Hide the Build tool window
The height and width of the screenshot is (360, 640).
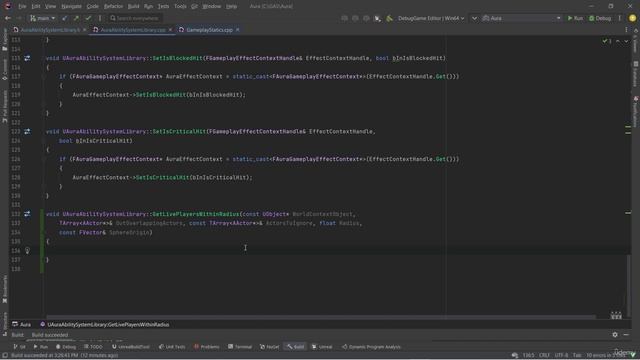(x=626, y=335)
